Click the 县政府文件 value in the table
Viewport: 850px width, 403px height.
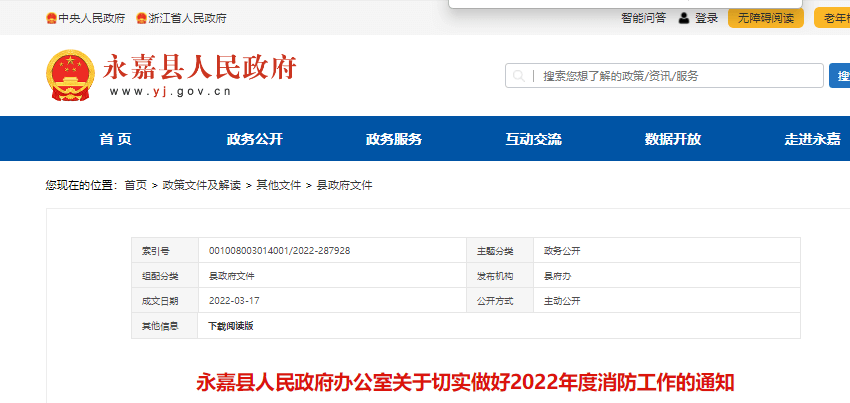tap(231, 276)
